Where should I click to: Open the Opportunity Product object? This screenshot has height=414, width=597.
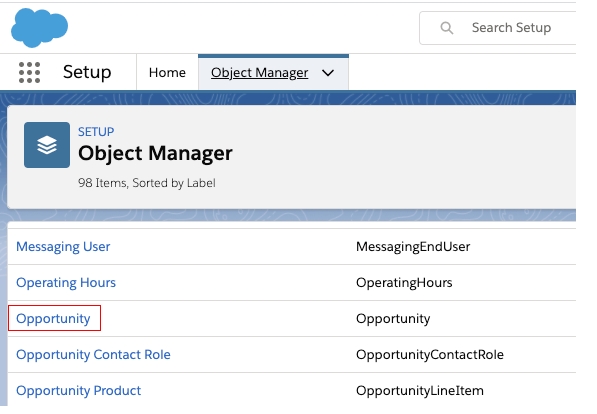click(x=78, y=390)
